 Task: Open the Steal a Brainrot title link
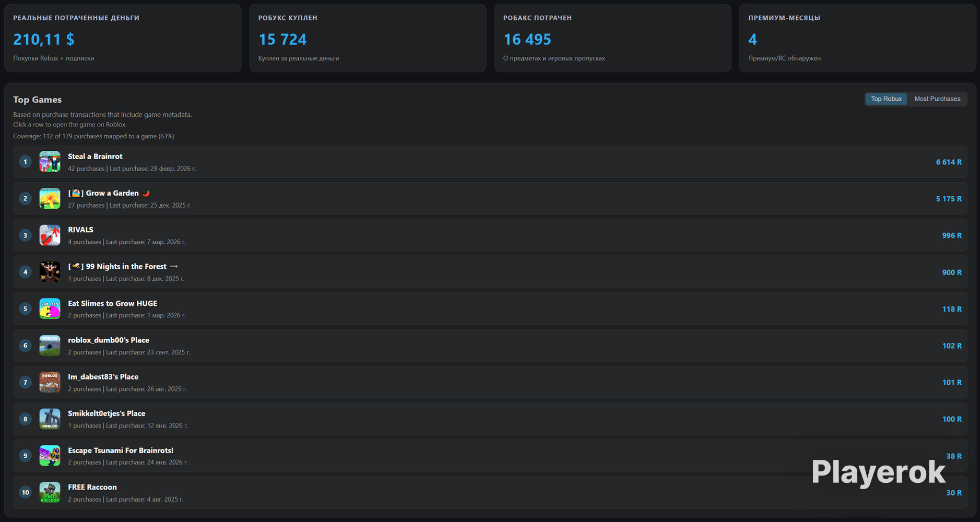coord(95,157)
